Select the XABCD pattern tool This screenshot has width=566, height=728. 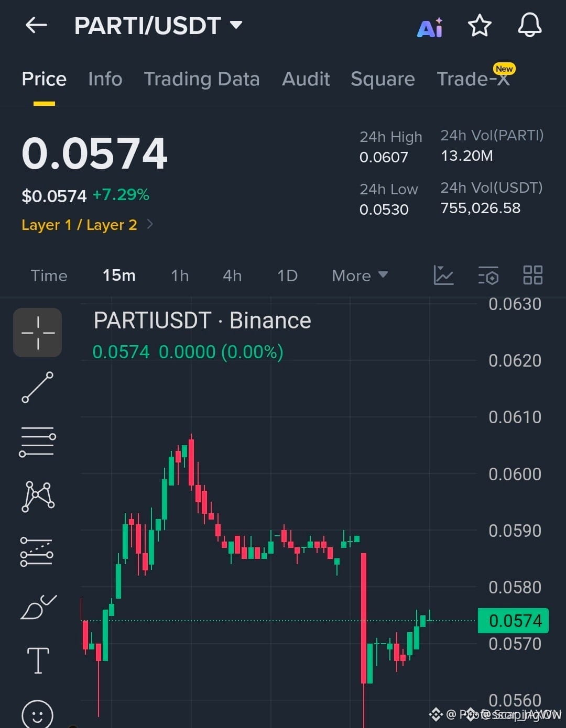(38, 496)
